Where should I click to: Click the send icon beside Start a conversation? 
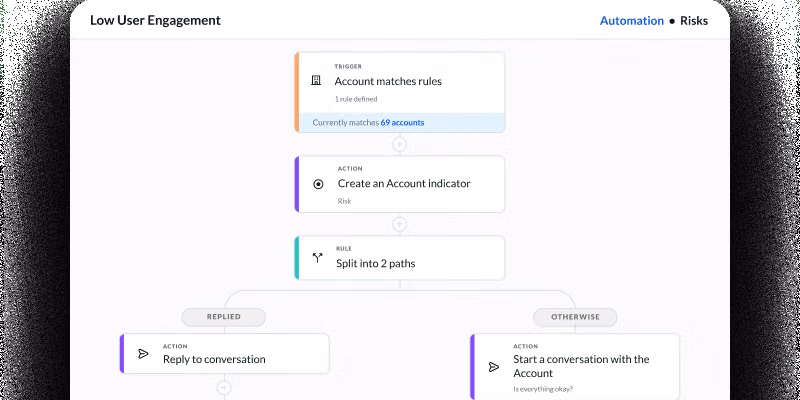click(x=493, y=367)
